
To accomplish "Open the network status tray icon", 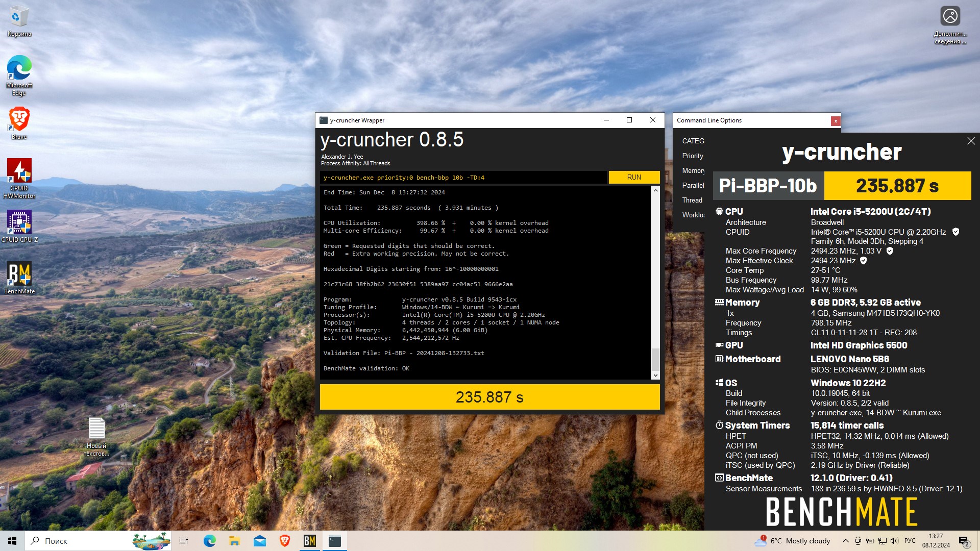I will [x=882, y=541].
